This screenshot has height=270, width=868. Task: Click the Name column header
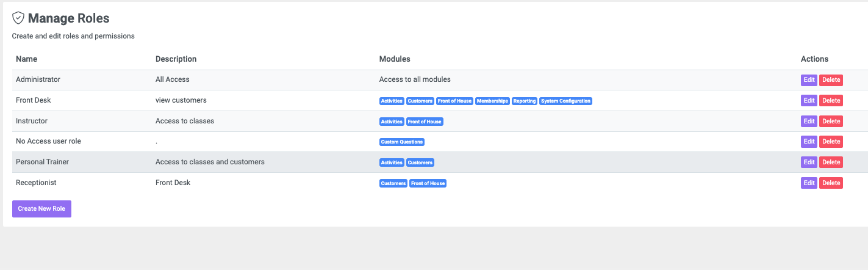tap(26, 59)
